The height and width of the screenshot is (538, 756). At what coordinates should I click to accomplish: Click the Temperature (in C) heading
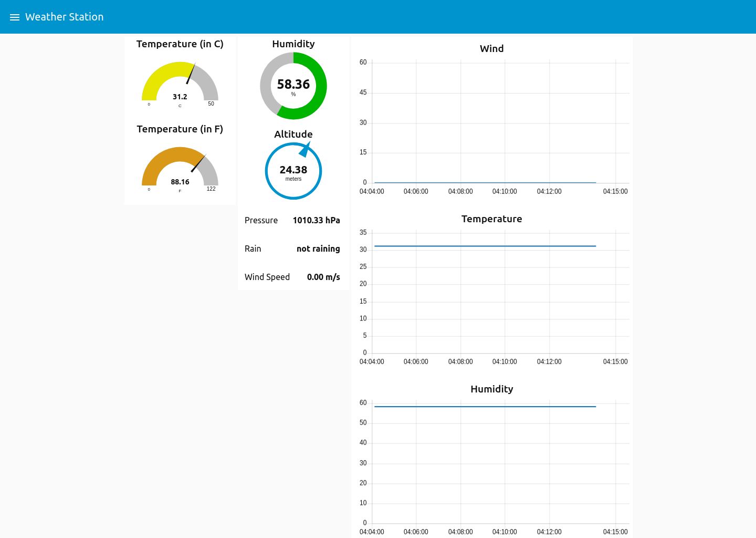click(x=180, y=44)
